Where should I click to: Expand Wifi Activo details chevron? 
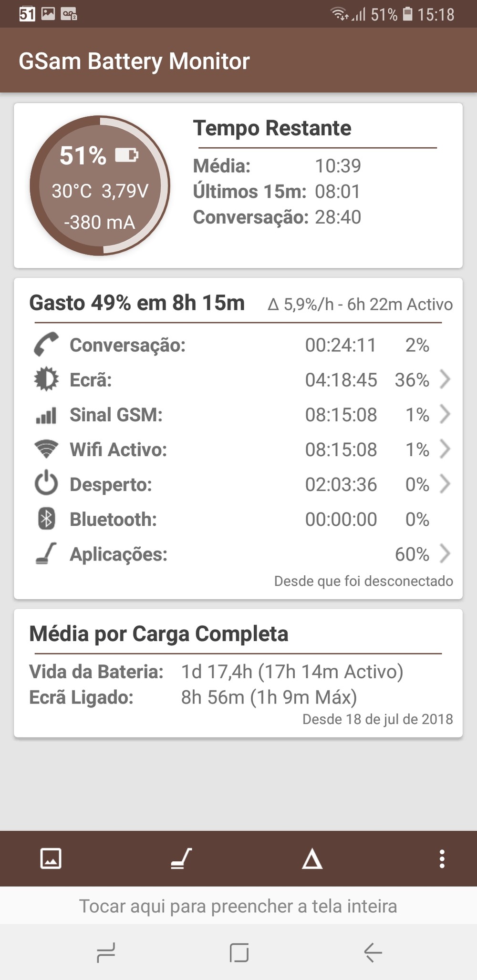click(445, 449)
